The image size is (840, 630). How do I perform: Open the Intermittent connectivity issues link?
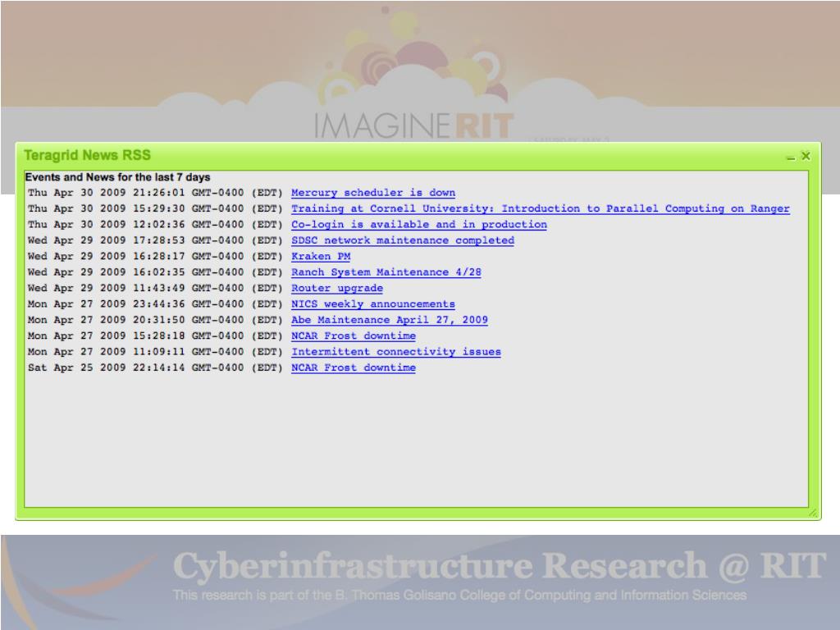[396, 353]
